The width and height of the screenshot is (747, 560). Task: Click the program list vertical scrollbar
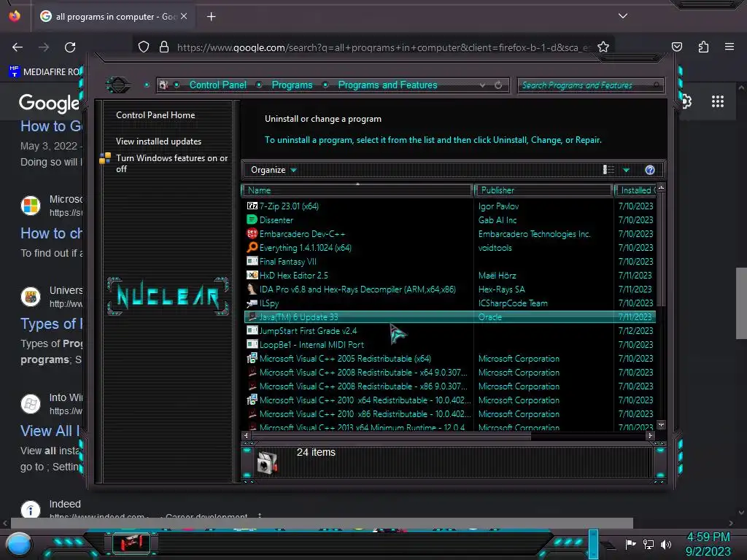[x=661, y=249]
